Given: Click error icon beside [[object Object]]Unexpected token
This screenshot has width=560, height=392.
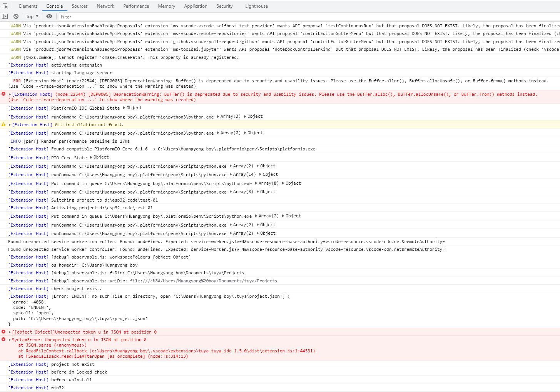Looking at the screenshot, I should tap(3, 332).
